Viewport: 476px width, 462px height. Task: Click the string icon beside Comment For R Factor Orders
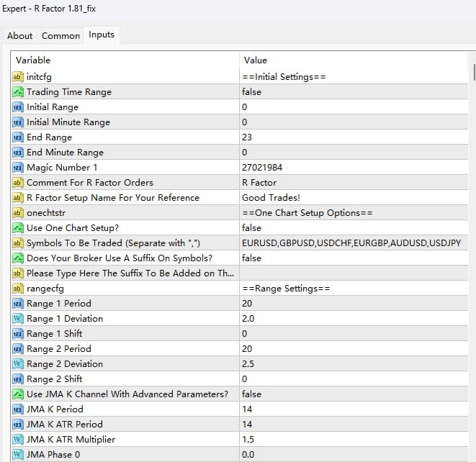point(17,183)
